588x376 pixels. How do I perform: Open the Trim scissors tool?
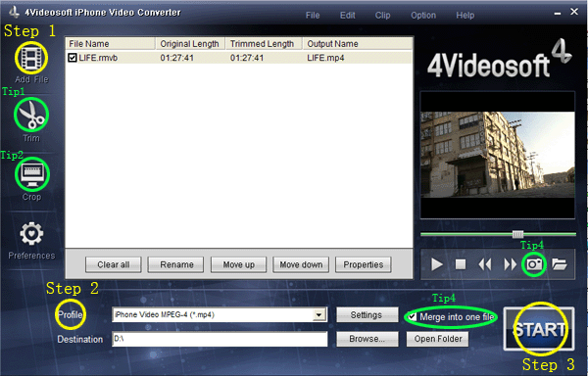(x=31, y=115)
